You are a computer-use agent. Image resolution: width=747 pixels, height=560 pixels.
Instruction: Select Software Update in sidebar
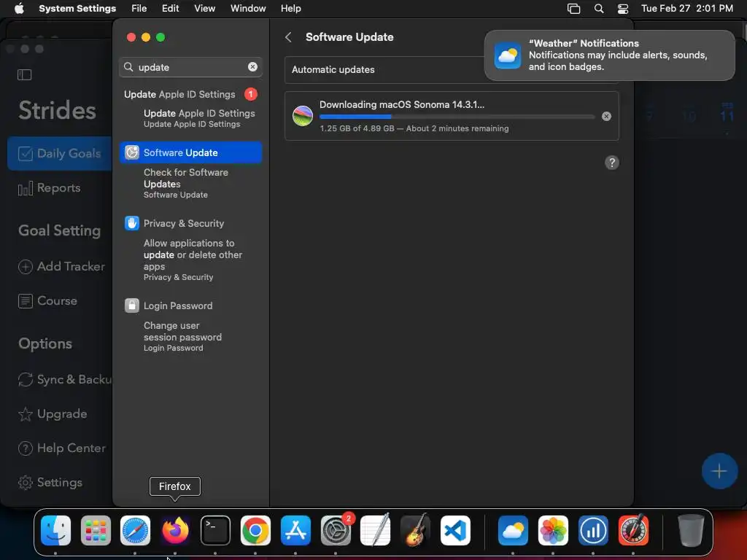click(x=190, y=152)
